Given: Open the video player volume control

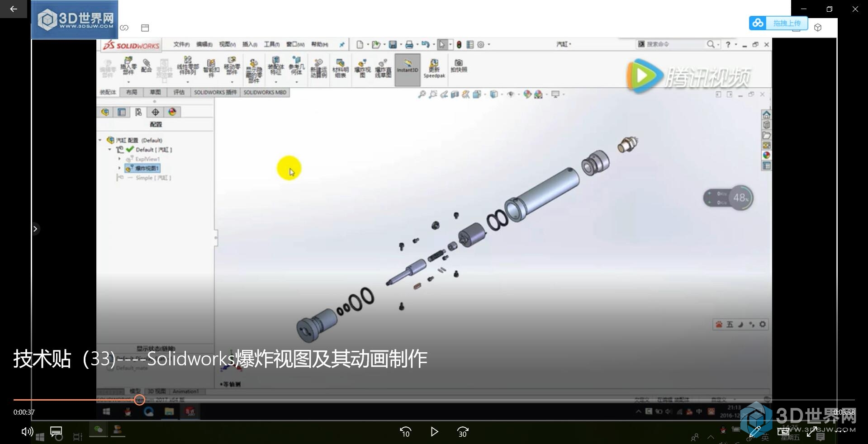Looking at the screenshot, I should [x=27, y=431].
